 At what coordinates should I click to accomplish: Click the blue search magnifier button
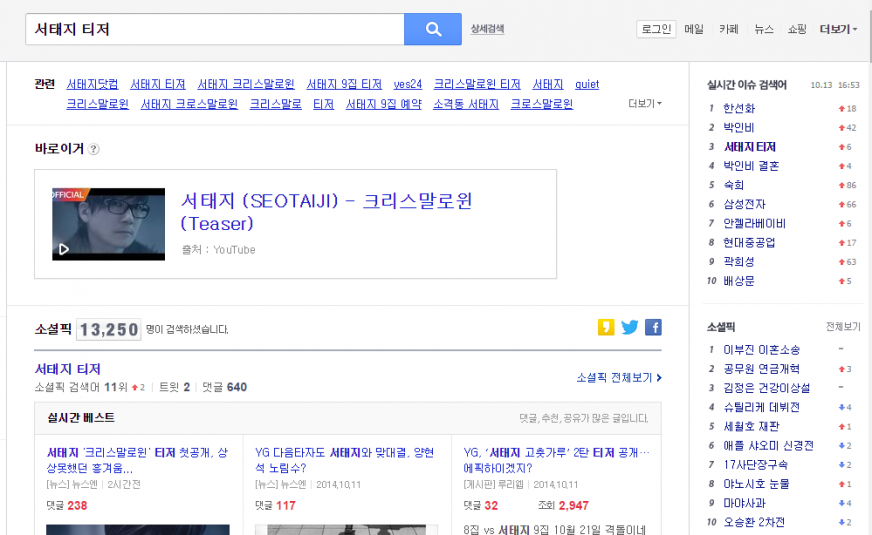point(433,29)
